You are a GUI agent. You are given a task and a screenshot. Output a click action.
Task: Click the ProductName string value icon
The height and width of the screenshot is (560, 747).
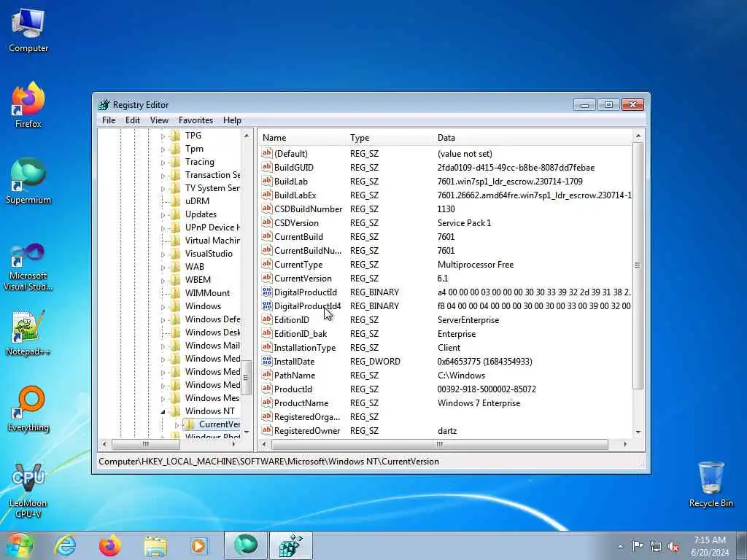pyautogui.click(x=267, y=402)
